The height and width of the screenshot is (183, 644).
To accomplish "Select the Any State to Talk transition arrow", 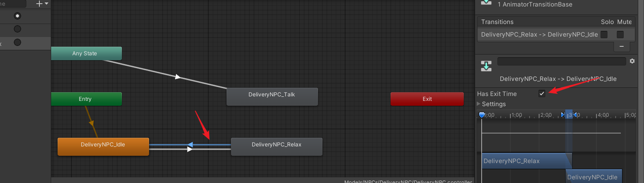I will [x=177, y=76].
